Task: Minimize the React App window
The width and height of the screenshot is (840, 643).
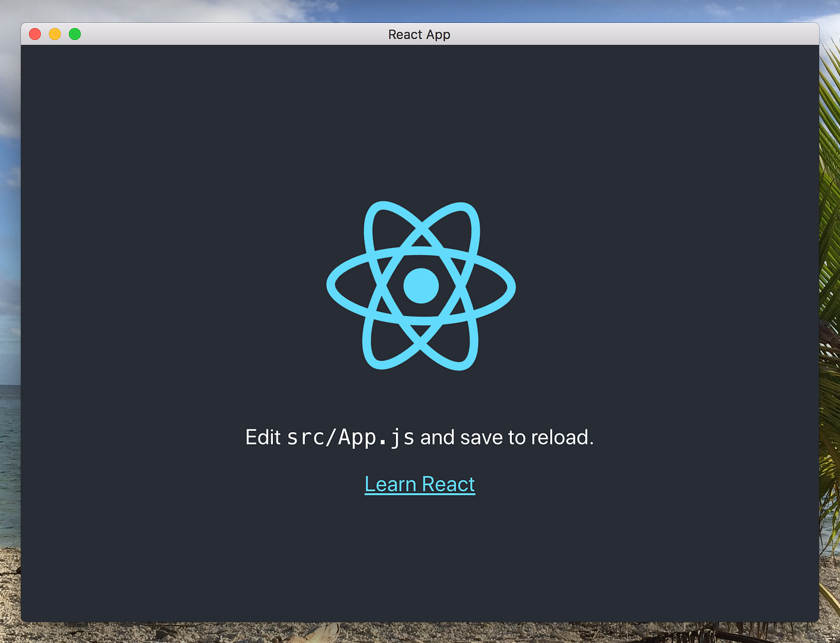Action: click(x=55, y=34)
